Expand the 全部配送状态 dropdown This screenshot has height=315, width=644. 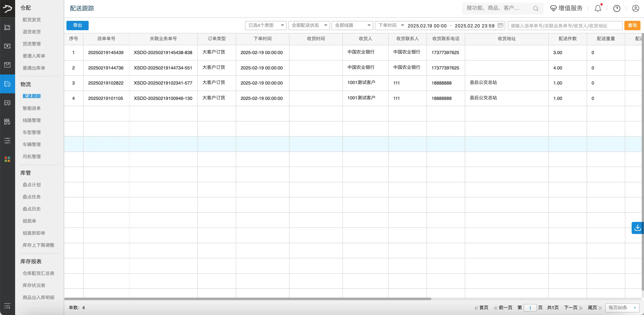click(x=309, y=25)
